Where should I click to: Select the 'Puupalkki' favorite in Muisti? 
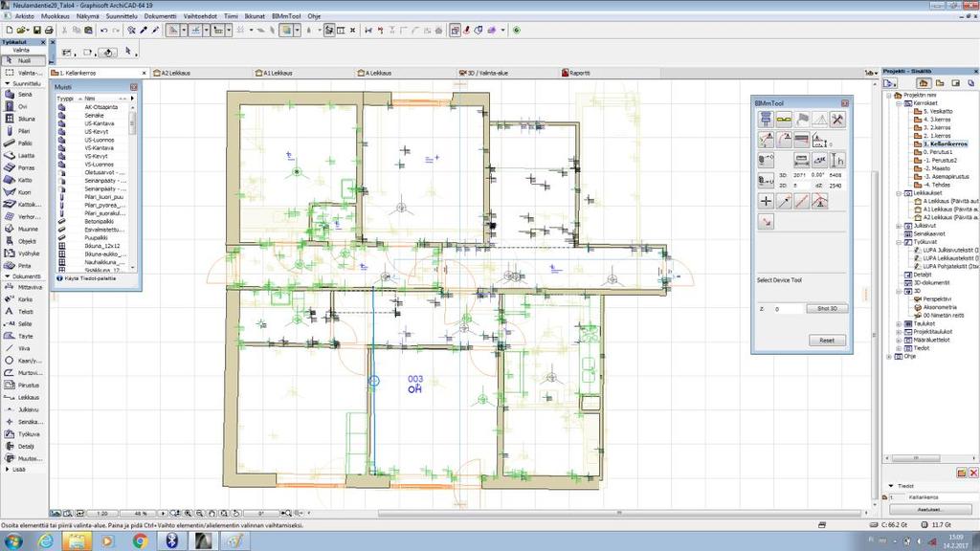point(96,237)
